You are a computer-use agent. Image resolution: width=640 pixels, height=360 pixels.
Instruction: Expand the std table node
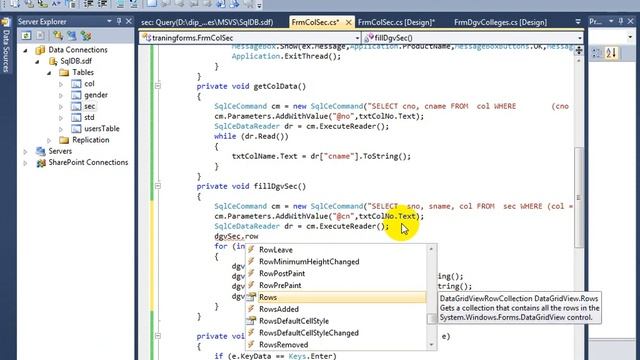click(61, 118)
